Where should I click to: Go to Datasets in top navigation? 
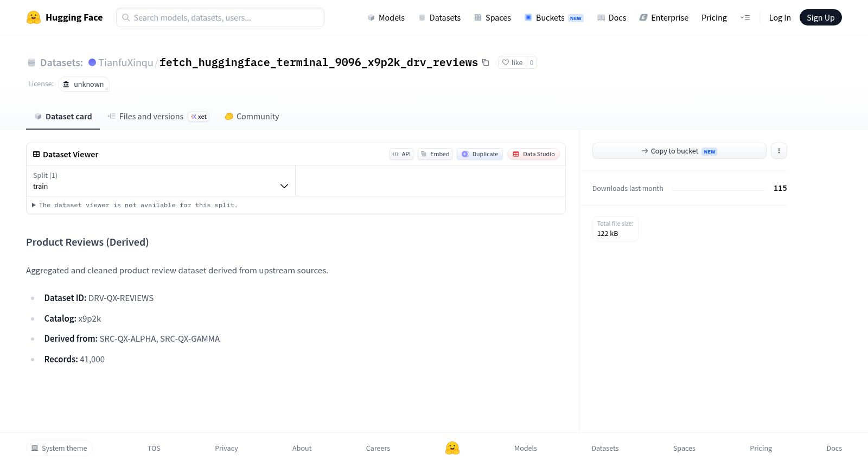click(x=439, y=17)
